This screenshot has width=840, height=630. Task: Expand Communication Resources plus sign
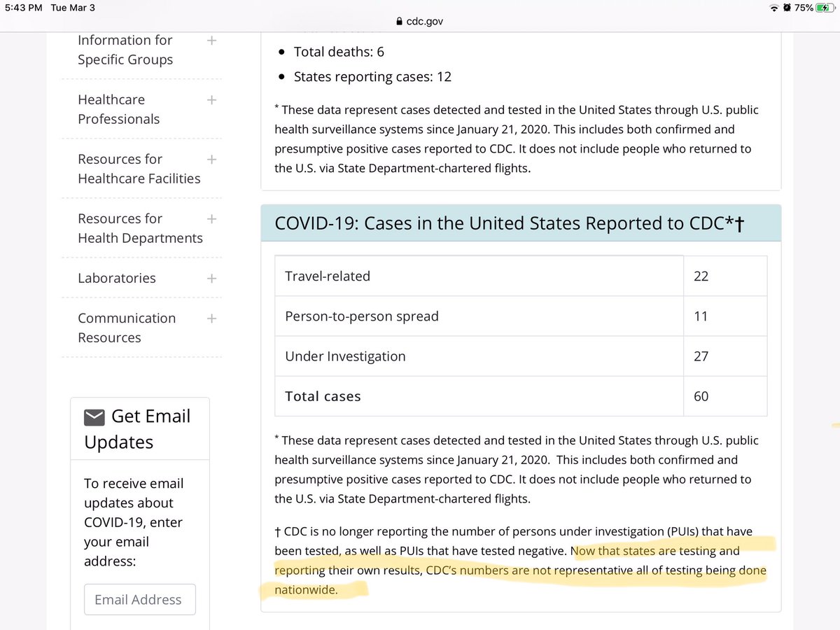click(212, 318)
